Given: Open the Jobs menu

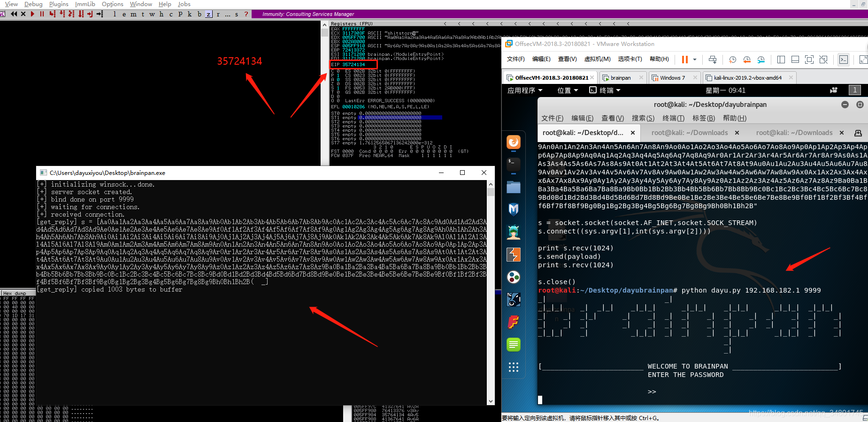Looking at the screenshot, I should pyautogui.click(x=184, y=4).
